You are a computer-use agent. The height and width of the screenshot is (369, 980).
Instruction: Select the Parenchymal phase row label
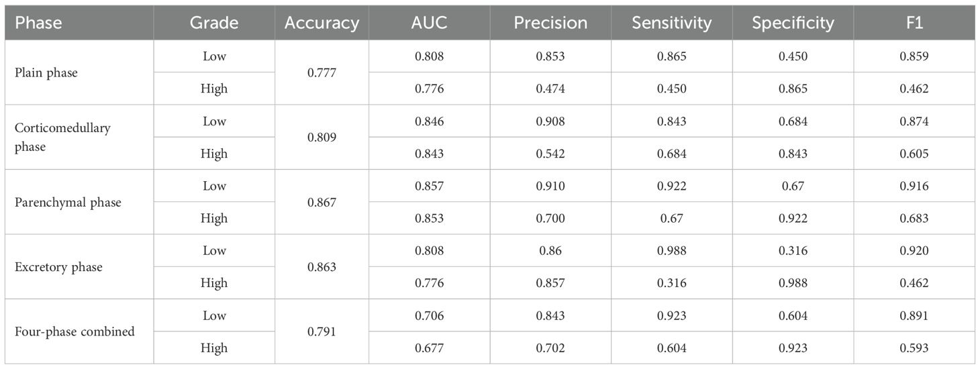(x=68, y=202)
